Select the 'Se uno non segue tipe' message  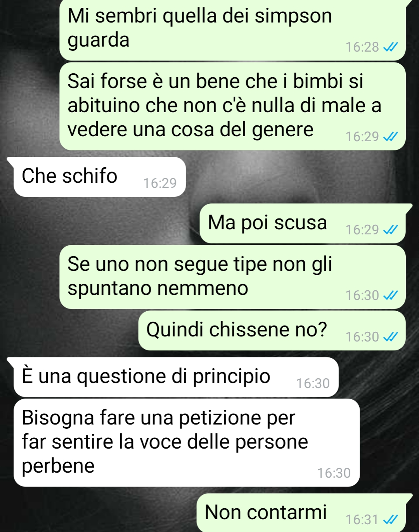[233, 277]
